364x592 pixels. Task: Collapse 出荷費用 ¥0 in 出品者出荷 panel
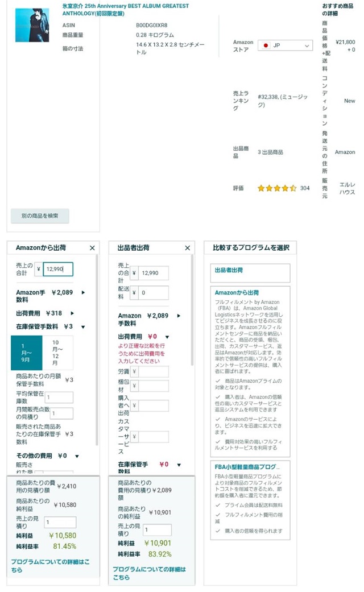167,337
